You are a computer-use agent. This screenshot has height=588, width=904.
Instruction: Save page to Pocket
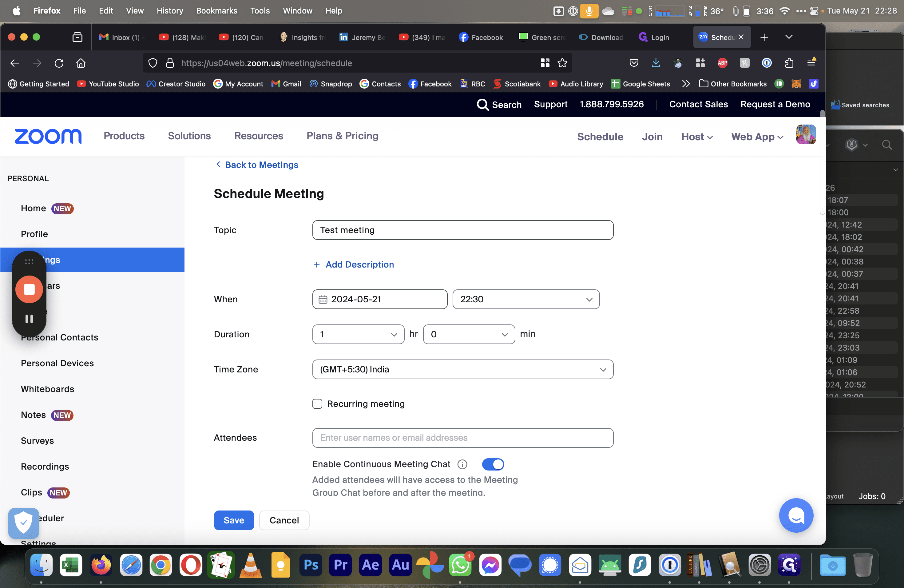633,63
